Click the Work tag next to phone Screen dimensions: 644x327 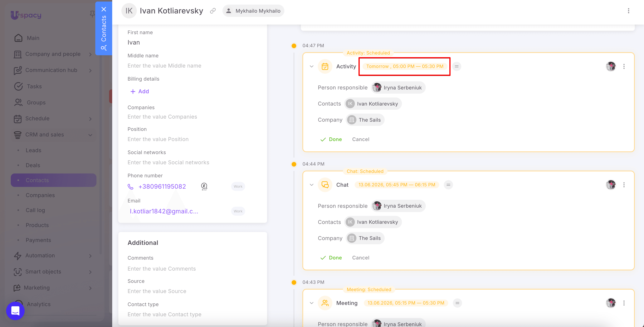coord(238,187)
